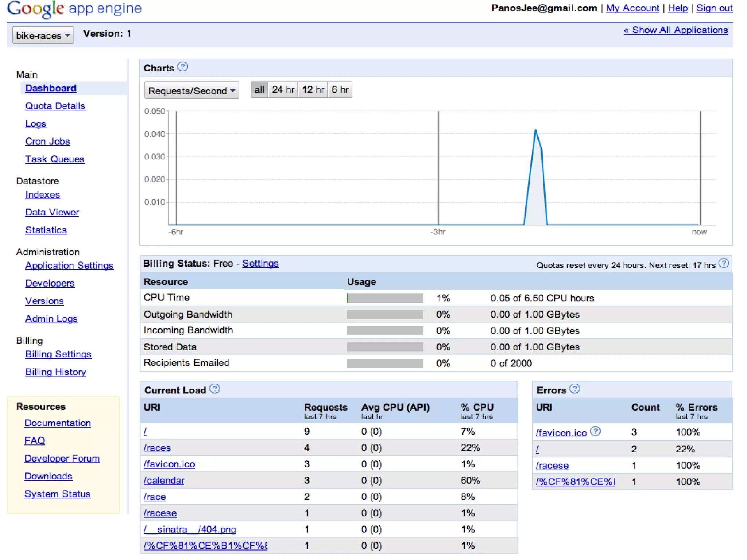Open /favicon.ico in the Errors table
Screen dimensions: 747x560
pos(561,433)
